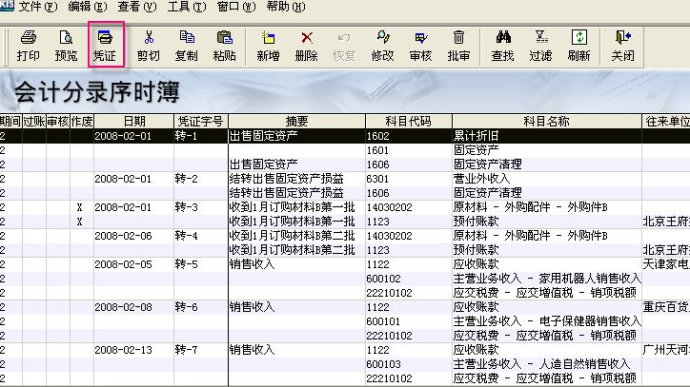This screenshot has height=387, width=690.
Task: Click the 转-3 row 作废 X mark
Action: pyautogui.click(x=79, y=207)
